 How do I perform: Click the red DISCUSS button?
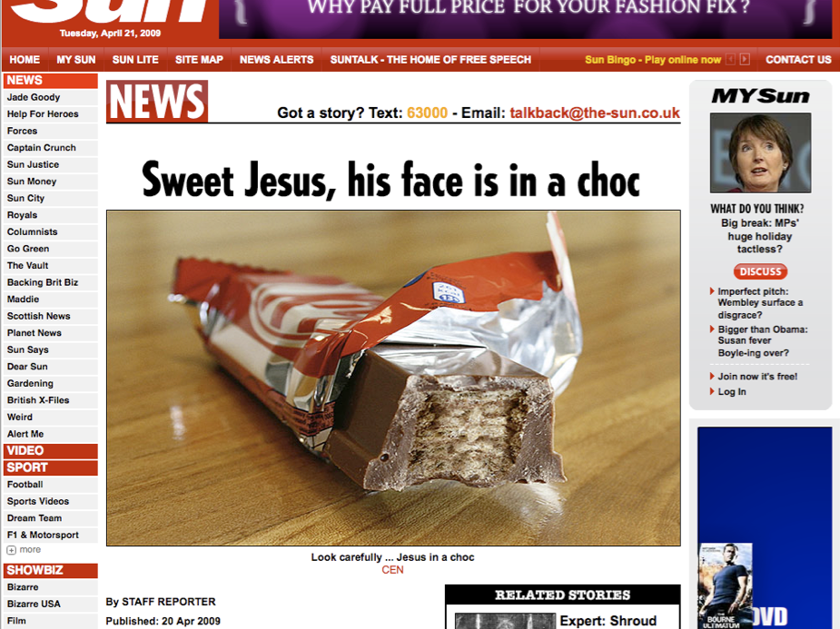[760, 271]
